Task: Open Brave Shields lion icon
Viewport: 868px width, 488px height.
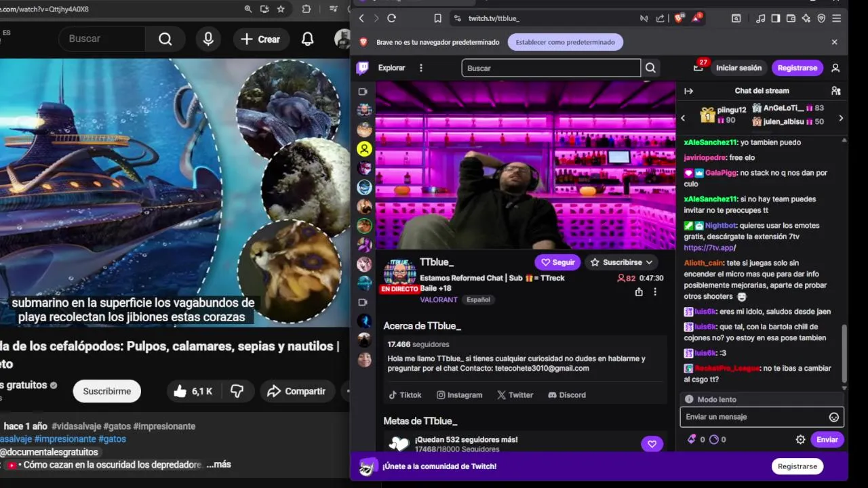Action: pos(679,18)
